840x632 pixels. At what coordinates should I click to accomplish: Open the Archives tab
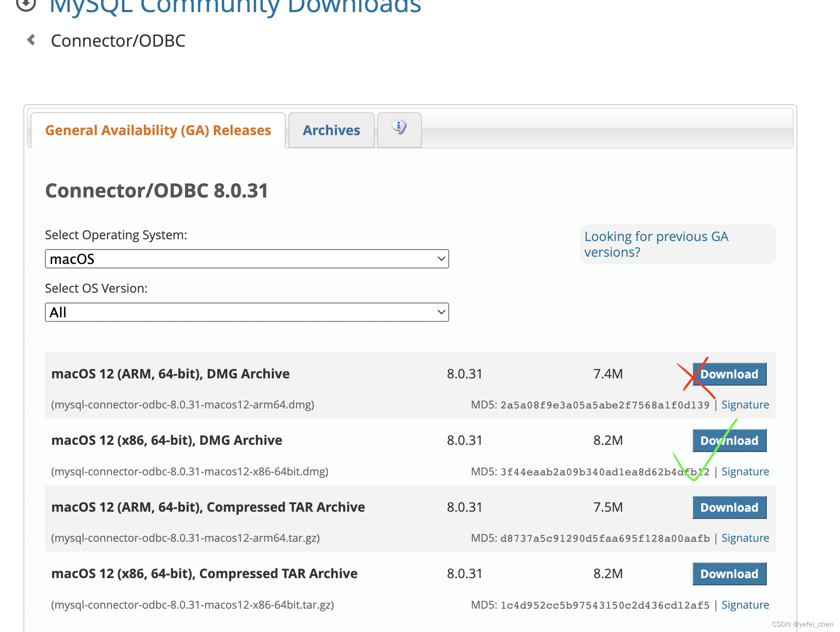[332, 130]
